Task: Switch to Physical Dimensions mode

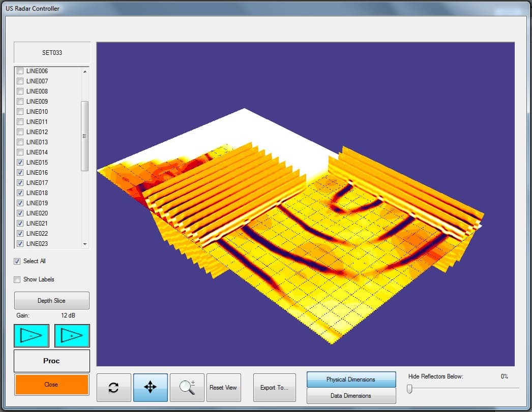Action: click(351, 379)
